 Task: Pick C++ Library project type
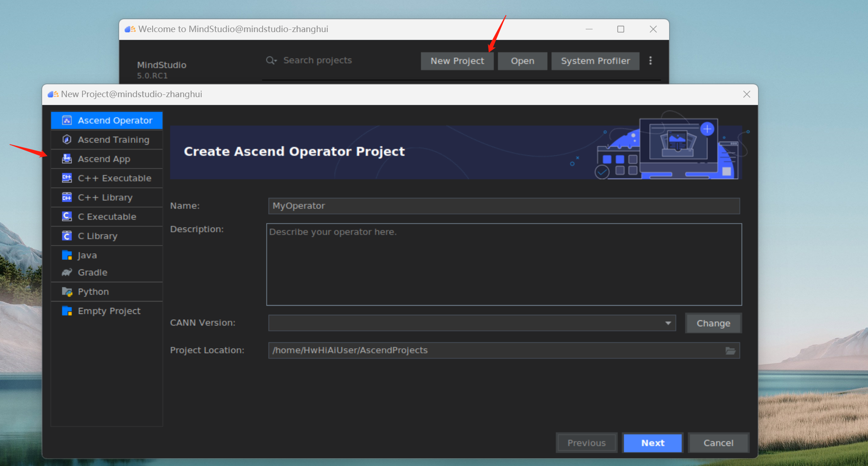(x=107, y=197)
